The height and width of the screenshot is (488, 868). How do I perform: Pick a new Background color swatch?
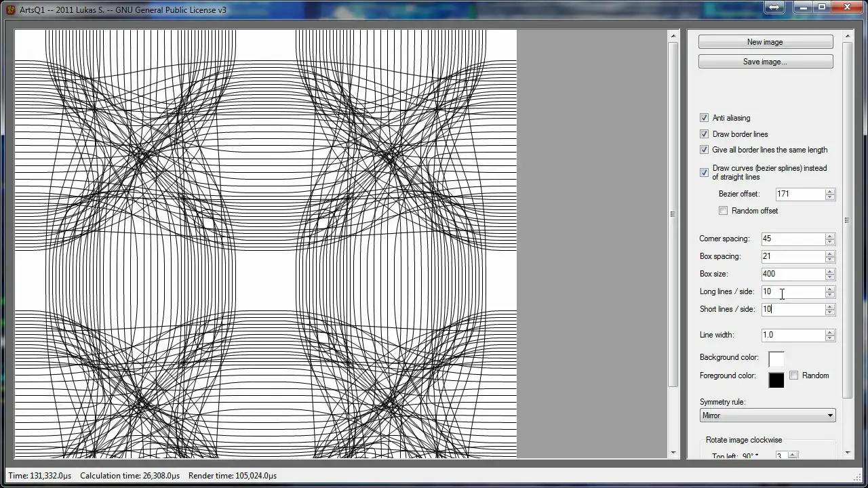click(x=776, y=359)
